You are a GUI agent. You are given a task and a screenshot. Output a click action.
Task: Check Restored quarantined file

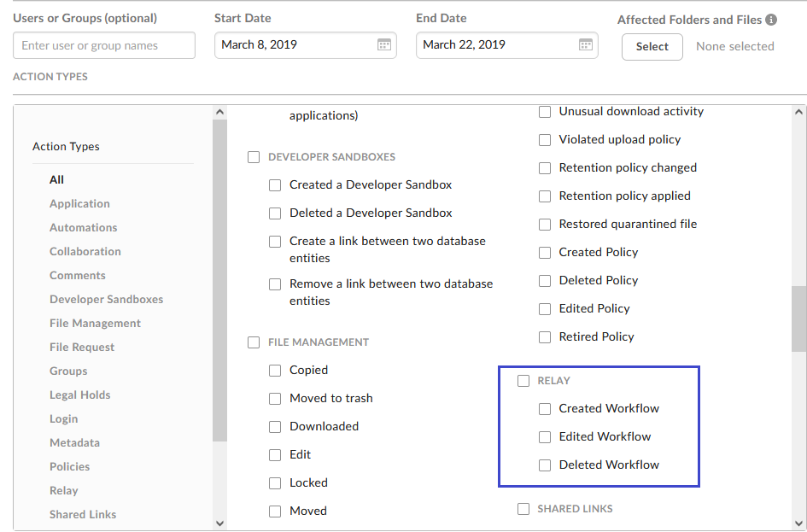[545, 224]
